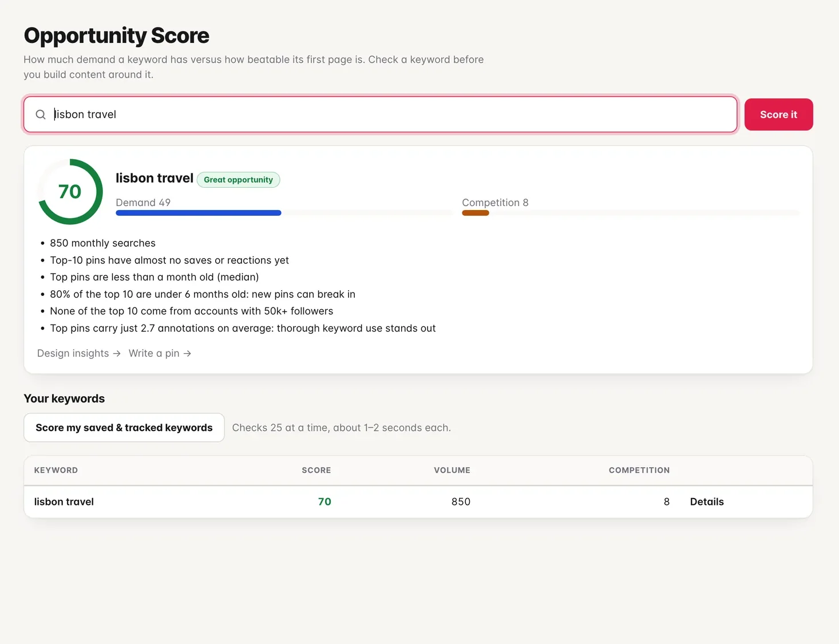Open Details for lisbon travel row
Viewport: 839px width, 644px height.
707,501
